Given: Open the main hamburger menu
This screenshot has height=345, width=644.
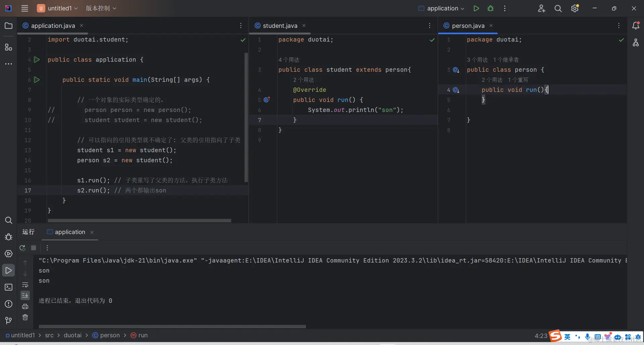Looking at the screenshot, I should [x=25, y=8].
